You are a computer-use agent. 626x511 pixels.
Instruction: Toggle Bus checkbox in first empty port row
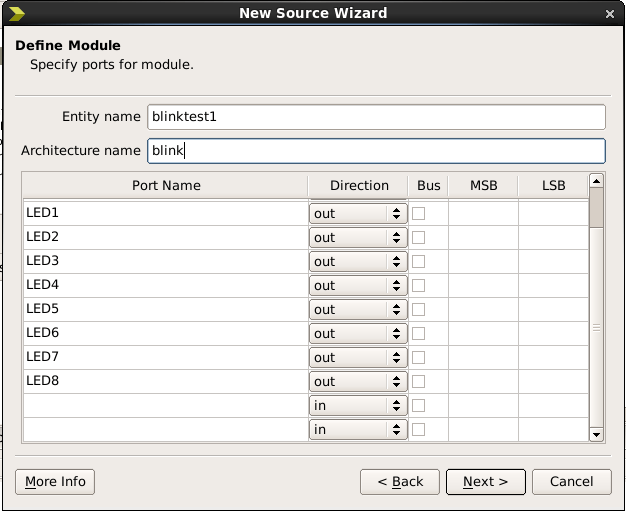tap(418, 405)
